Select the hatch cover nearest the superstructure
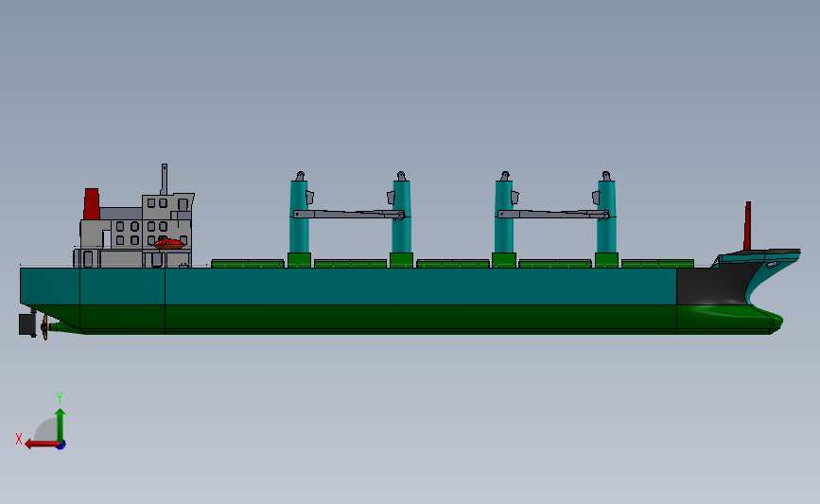Screen dimensions: 820x504 click(x=248, y=264)
